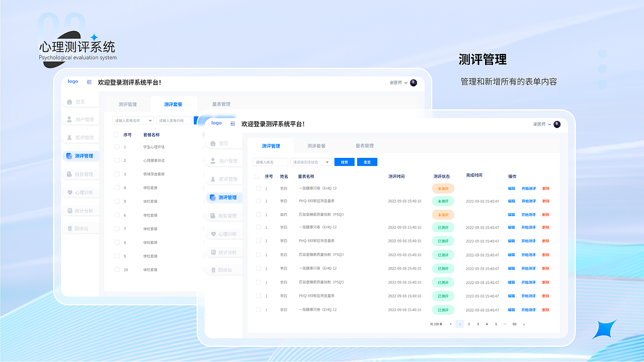Check row 1 学生心理评估 in back window
Viewport: 644px width, 362px height.
(x=116, y=146)
